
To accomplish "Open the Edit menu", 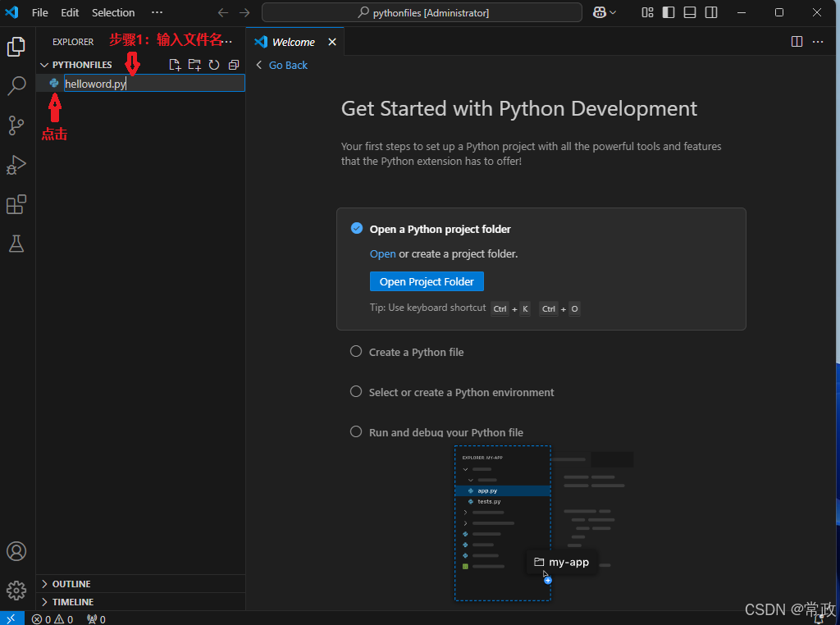I will point(70,12).
